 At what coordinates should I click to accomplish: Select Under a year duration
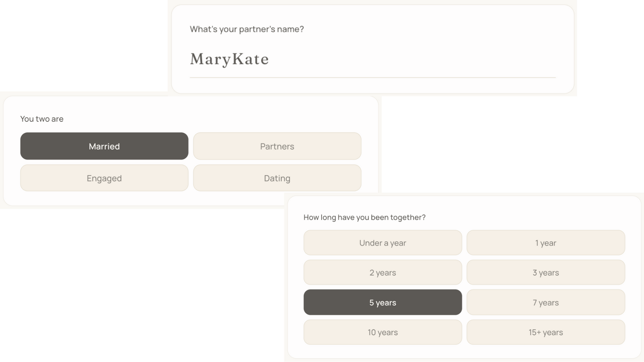tap(383, 243)
